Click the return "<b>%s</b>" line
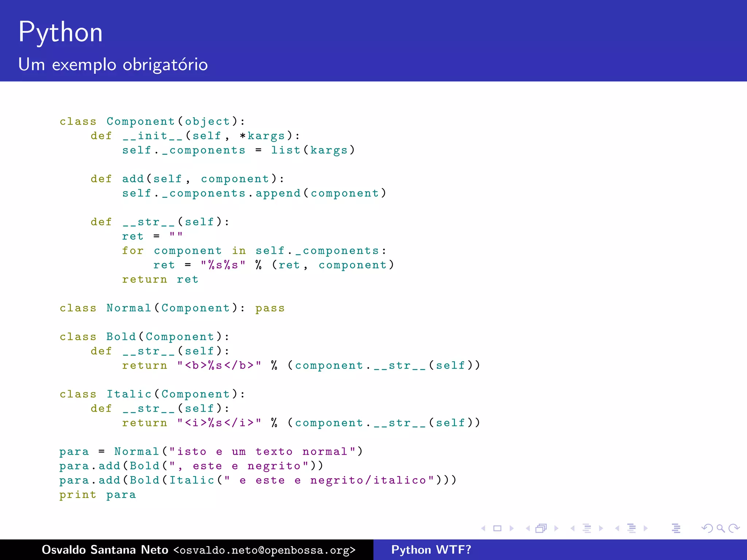This screenshot has width=747, height=560. tap(301, 365)
